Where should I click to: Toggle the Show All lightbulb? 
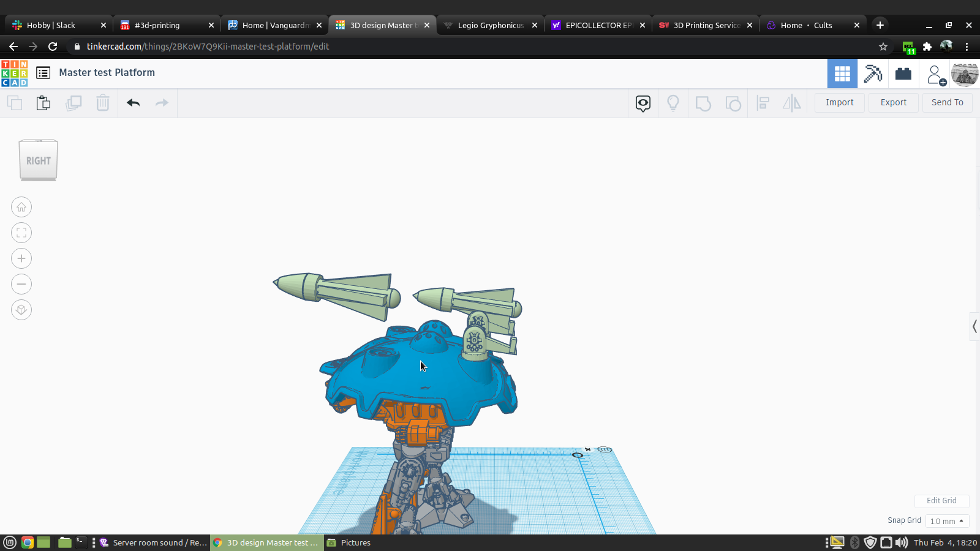point(673,103)
